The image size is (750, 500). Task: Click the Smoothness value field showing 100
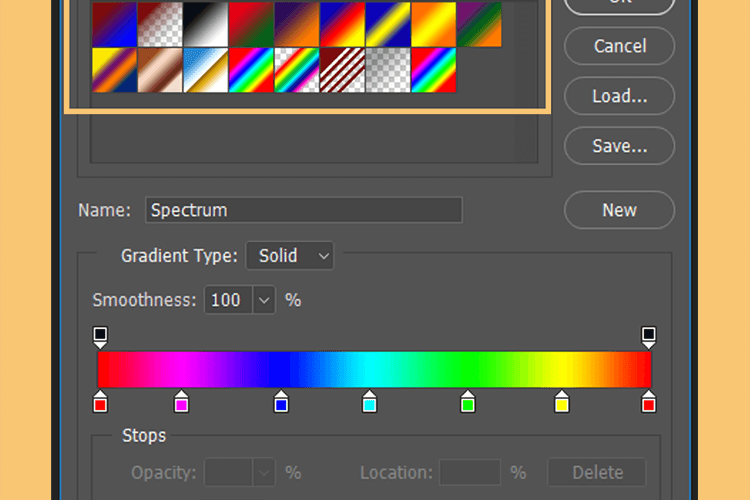tap(229, 300)
